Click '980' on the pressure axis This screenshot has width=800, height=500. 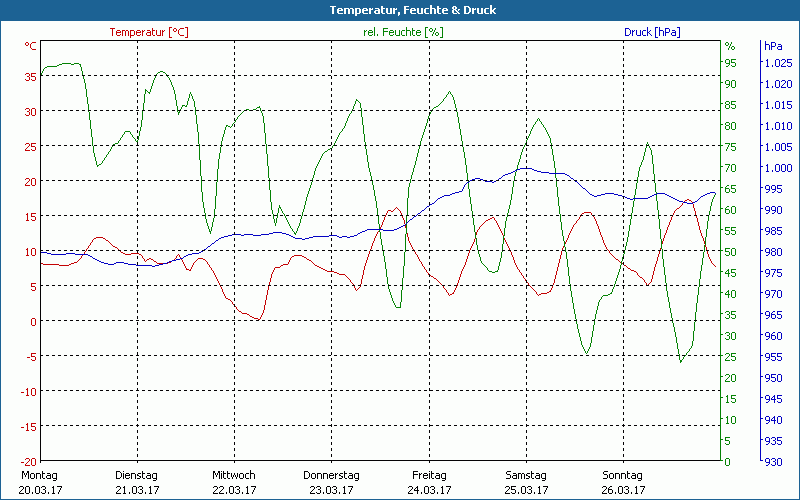point(773,252)
